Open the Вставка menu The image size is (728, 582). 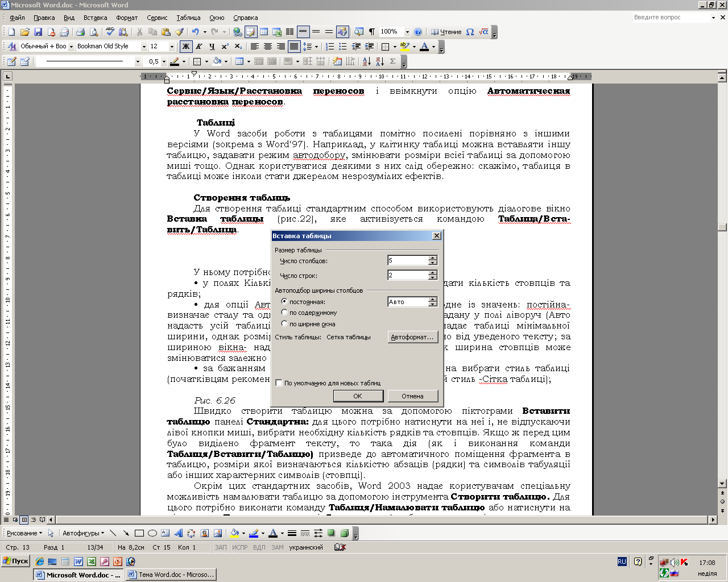click(x=95, y=18)
